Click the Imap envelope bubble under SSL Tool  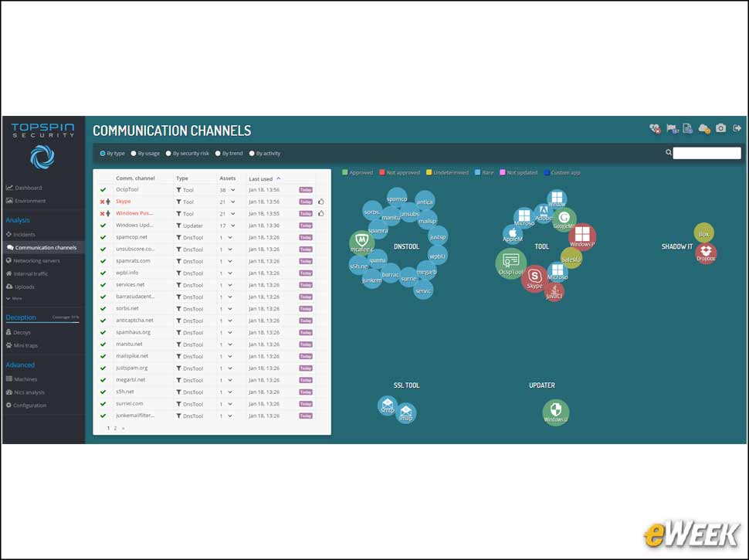point(406,413)
